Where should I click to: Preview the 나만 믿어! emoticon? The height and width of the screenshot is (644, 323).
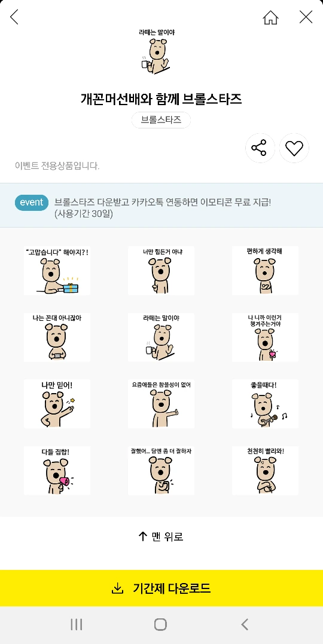tap(57, 404)
